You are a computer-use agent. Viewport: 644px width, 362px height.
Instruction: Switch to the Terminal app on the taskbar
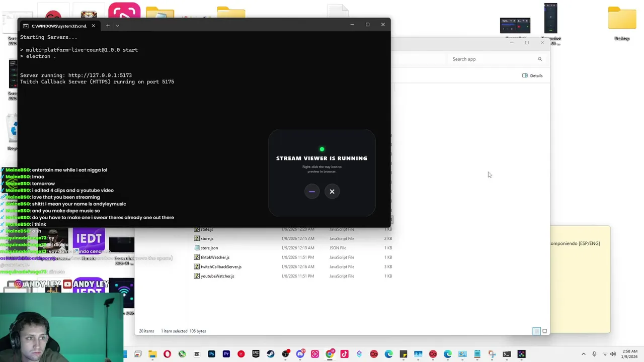tap(507, 354)
